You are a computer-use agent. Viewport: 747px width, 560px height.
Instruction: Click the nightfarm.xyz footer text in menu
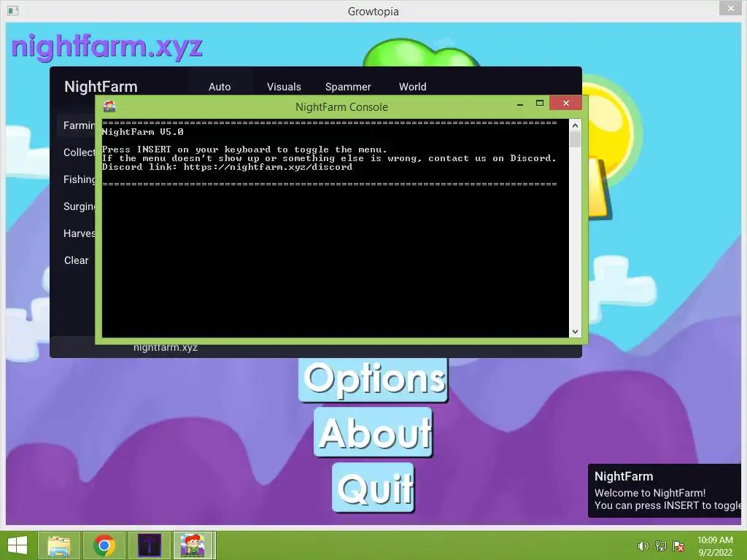pyautogui.click(x=166, y=348)
